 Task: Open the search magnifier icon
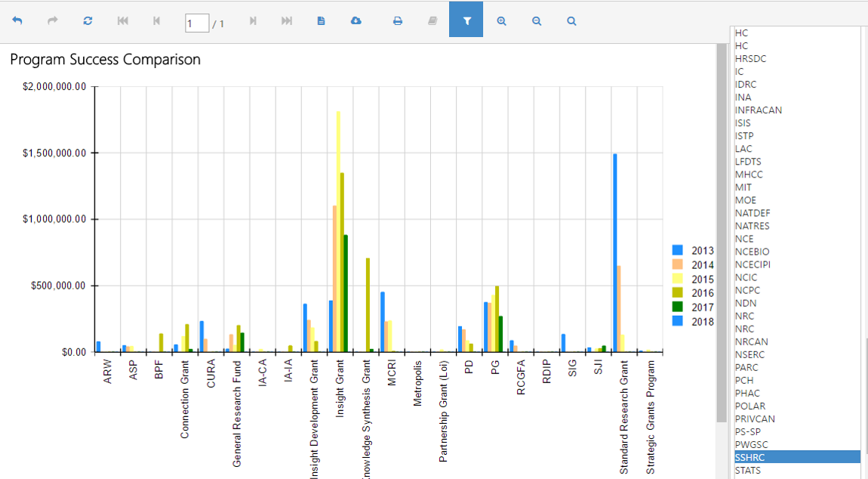572,21
